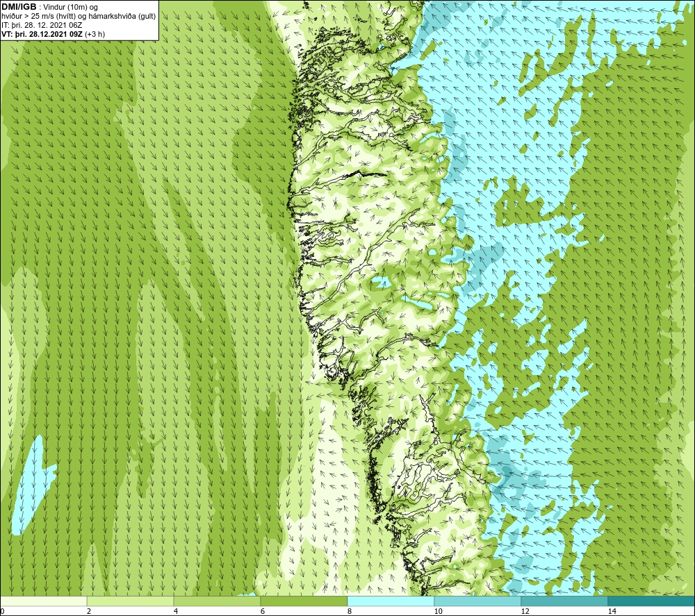Click the '(+3 h)' forecast offset text

(95, 34)
